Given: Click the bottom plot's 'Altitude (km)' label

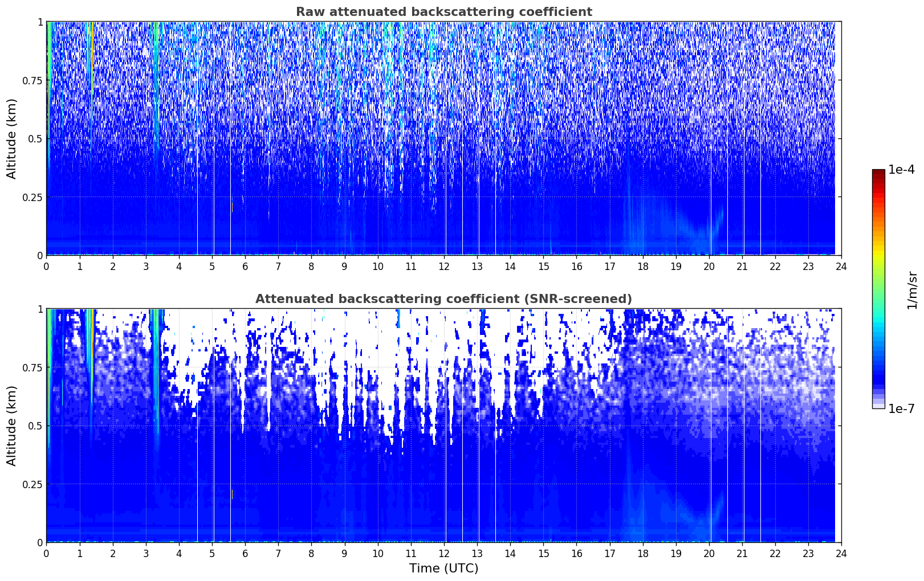Looking at the screenshot, I should 12,425.
